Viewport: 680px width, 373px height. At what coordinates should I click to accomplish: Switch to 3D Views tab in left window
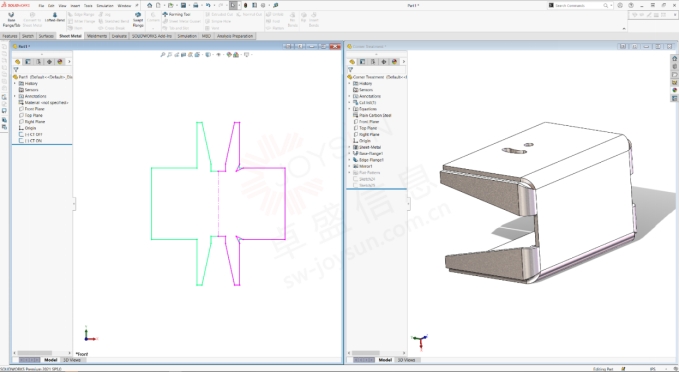pyautogui.click(x=72, y=360)
